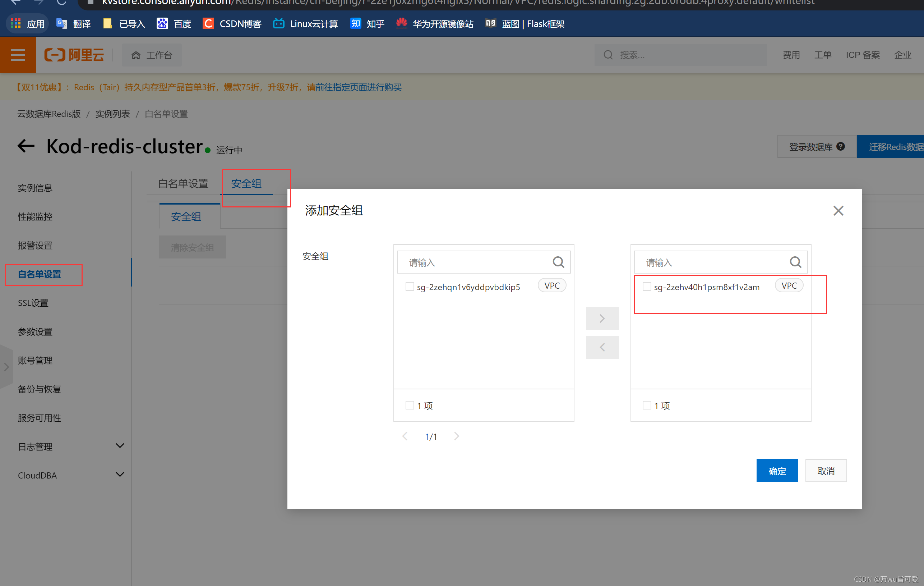Open the Linux云计算 bookmark
Image resolution: width=924 pixels, height=586 pixels.
[x=305, y=24]
